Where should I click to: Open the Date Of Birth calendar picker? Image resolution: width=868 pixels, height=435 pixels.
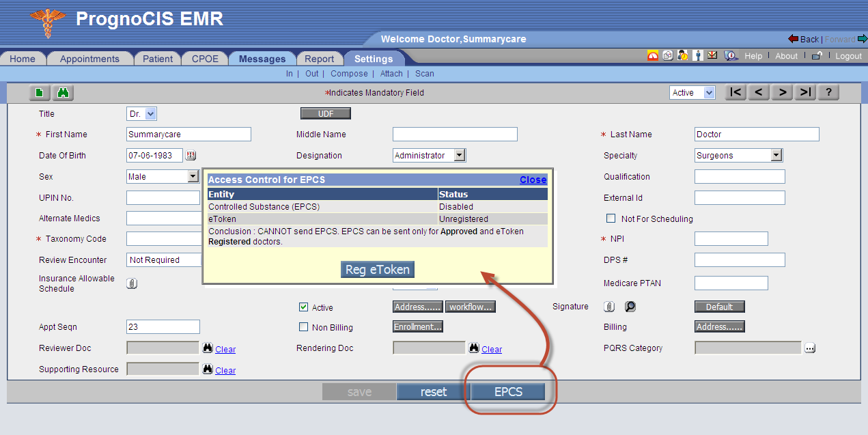click(191, 156)
